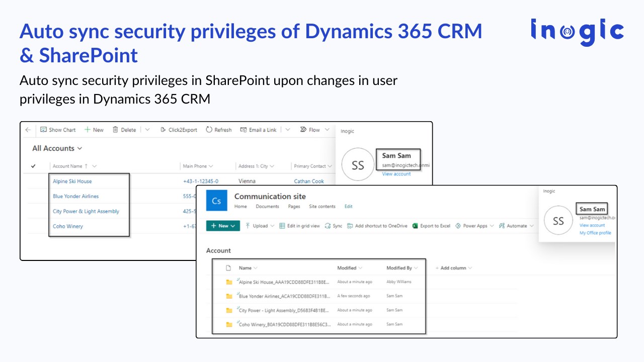
Task: Click the Account library heading
Action: (x=218, y=250)
